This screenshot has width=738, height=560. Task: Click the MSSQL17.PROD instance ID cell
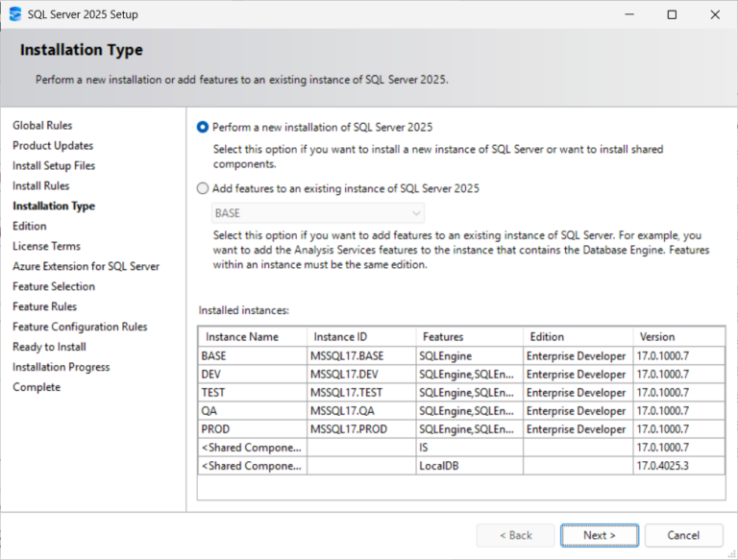[x=361, y=429]
